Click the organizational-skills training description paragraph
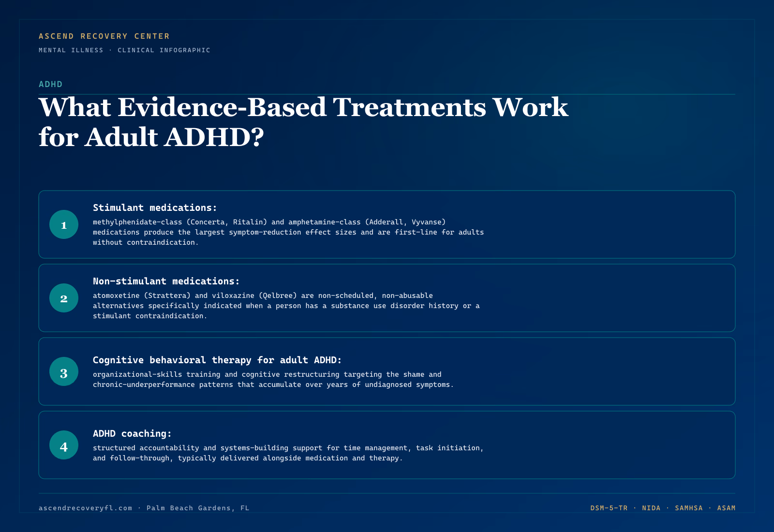Viewport: 774px width, 532px height. click(273, 380)
